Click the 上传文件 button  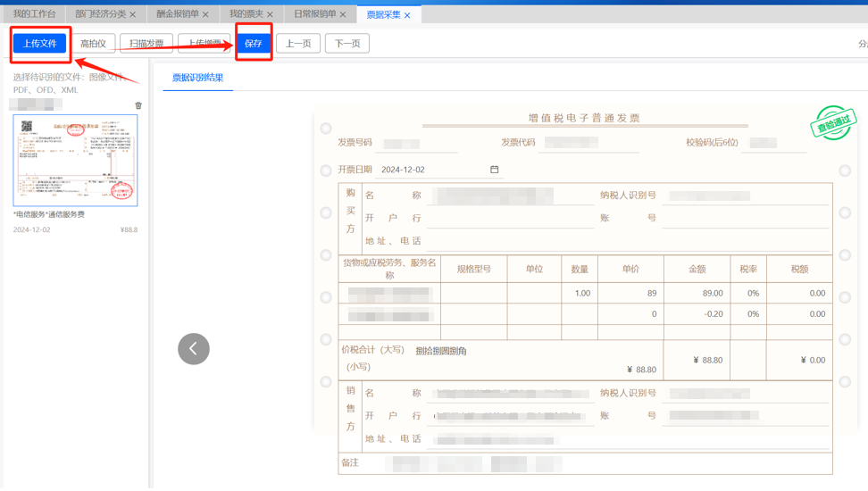(40, 44)
